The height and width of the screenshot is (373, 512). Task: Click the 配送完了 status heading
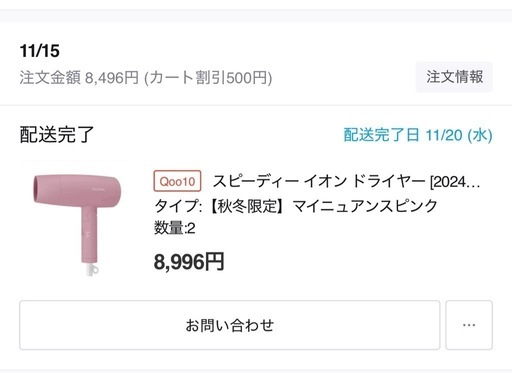click(57, 135)
